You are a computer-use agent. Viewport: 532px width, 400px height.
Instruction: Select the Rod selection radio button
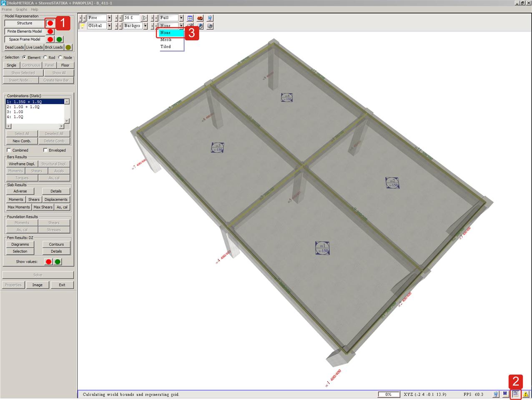coord(45,57)
